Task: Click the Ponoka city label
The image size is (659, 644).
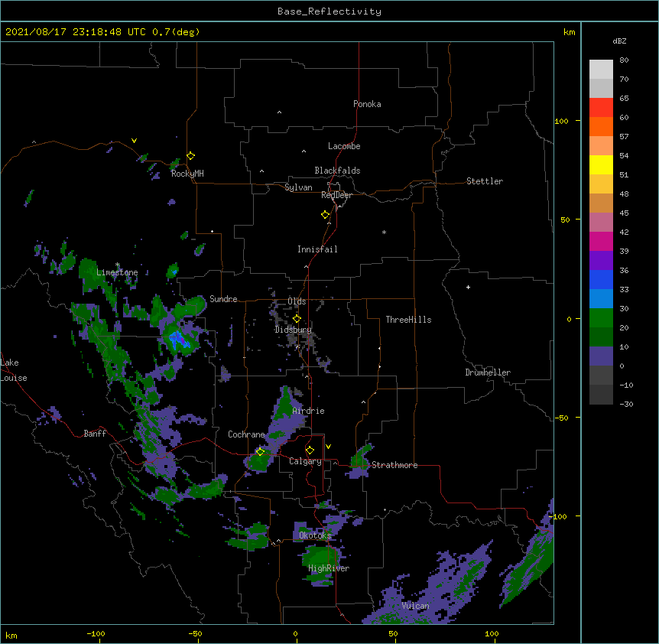Action: (x=367, y=104)
